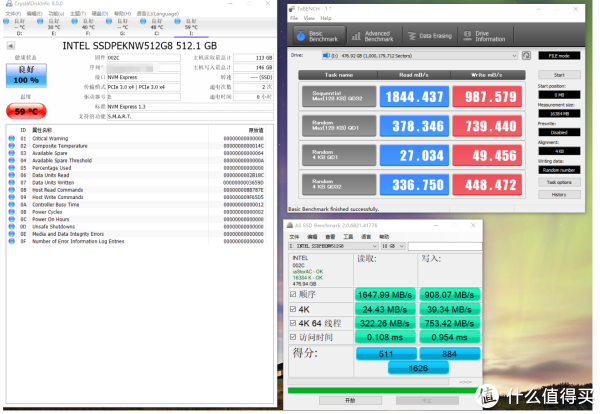Switch to Drive Information tab
The image size is (600, 414).
point(485,36)
